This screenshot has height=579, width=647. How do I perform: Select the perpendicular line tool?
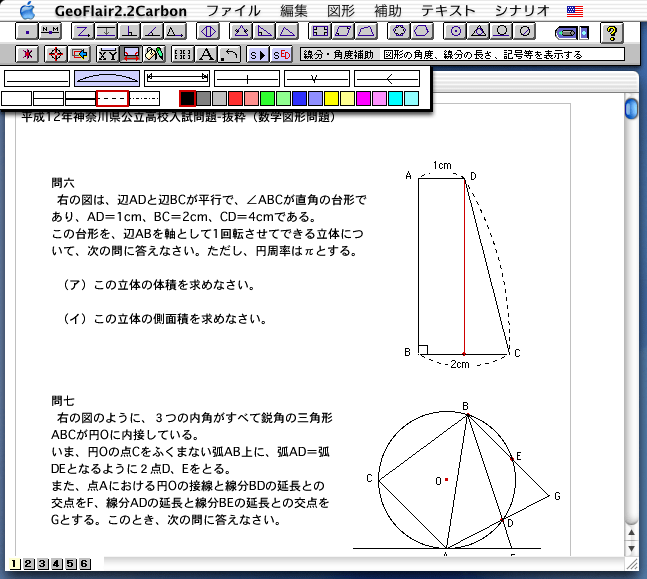pos(129,32)
